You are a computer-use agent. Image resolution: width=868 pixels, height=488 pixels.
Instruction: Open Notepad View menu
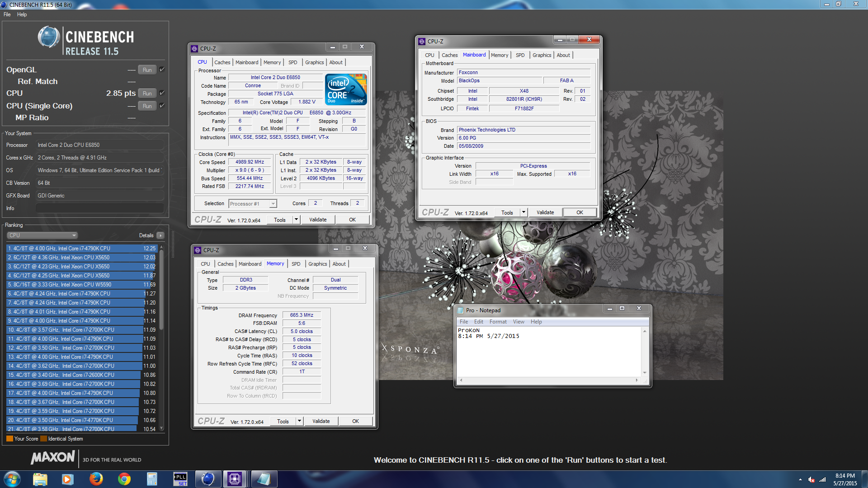click(x=519, y=322)
